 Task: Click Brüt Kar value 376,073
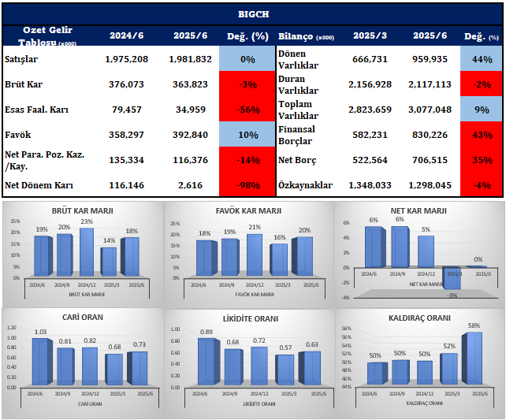click(x=126, y=84)
